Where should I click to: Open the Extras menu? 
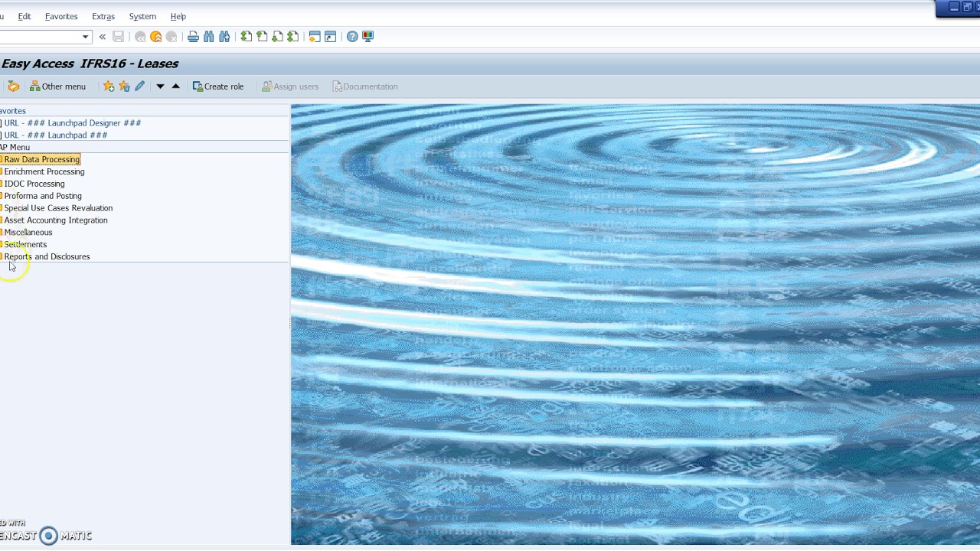click(x=103, y=16)
